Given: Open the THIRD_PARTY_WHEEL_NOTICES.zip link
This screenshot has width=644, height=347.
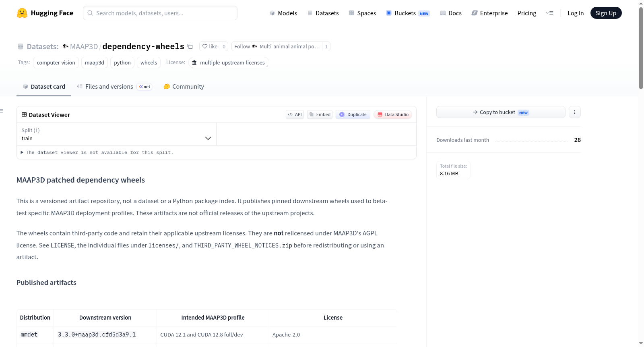Looking at the screenshot, I should (243, 245).
